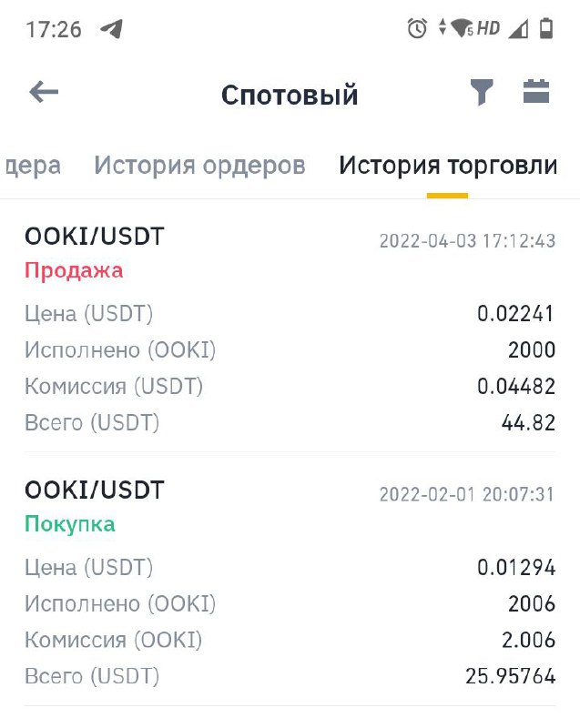
Task: Tap the Wi-Fi status icon
Action: pos(462,28)
